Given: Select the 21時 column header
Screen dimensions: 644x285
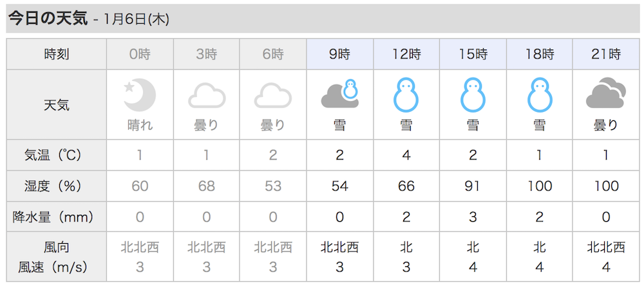Looking at the screenshot, I should [x=606, y=54].
